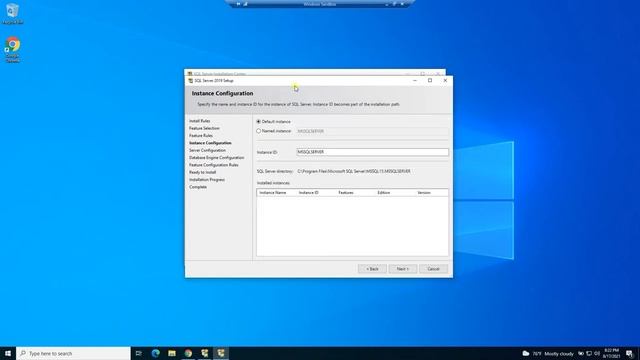The image size is (640, 360).
Task: Open the notification center icon
Action: coord(629,353)
